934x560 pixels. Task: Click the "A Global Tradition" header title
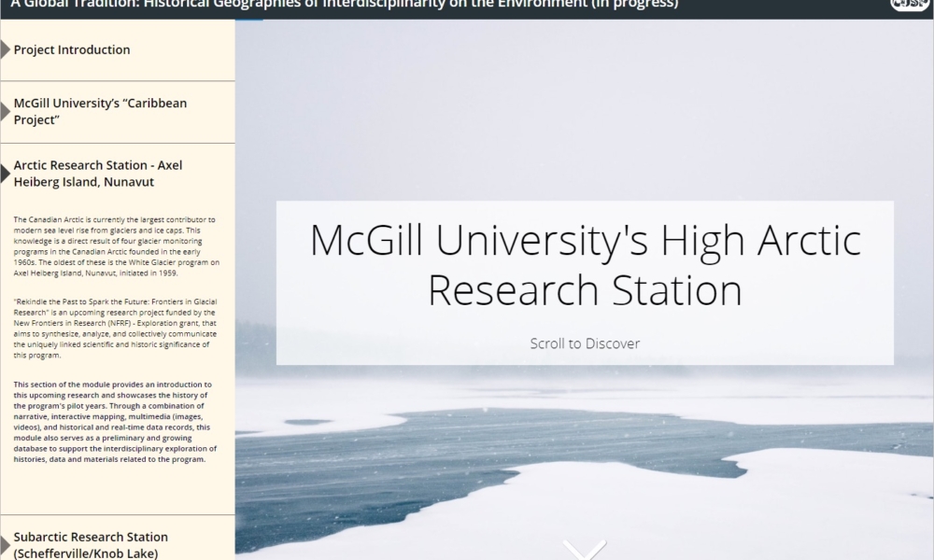pyautogui.click(x=346, y=6)
